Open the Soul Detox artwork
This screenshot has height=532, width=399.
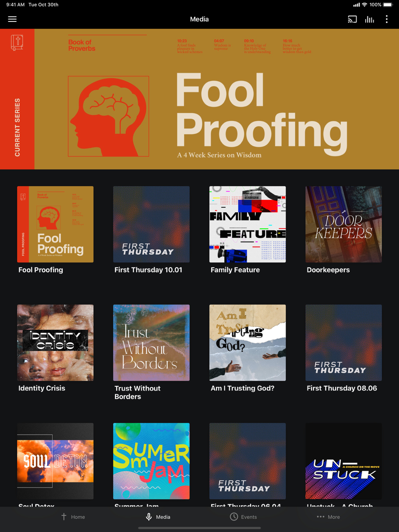55,461
